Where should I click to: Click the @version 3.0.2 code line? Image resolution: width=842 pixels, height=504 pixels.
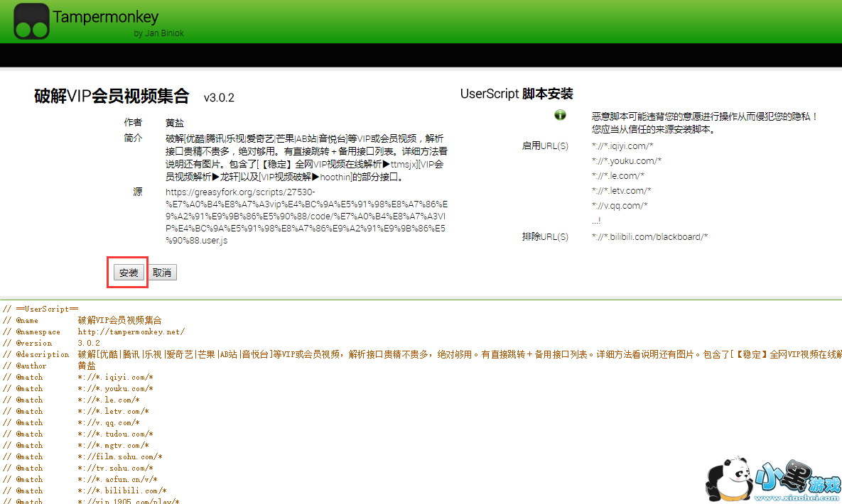coord(52,343)
